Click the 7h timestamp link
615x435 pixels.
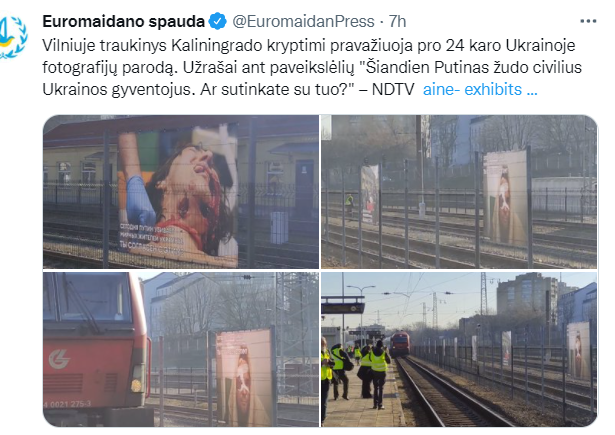397,22
